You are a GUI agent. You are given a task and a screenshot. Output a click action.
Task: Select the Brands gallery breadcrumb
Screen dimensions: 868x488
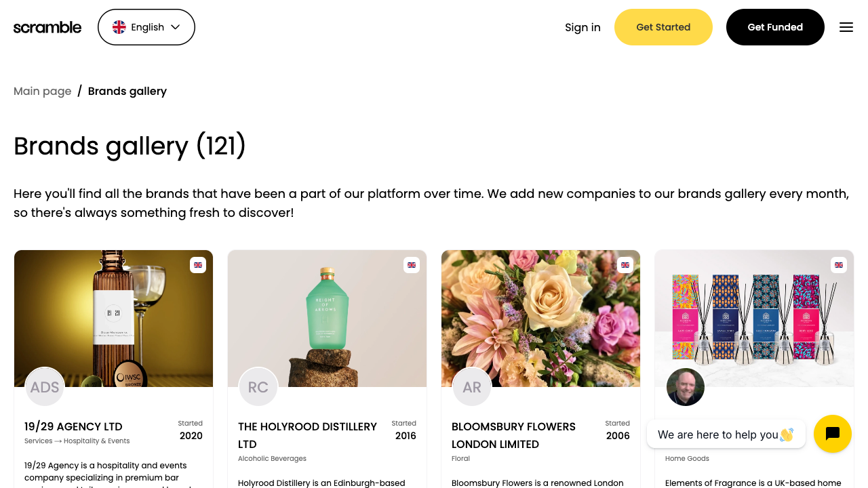coord(127,91)
